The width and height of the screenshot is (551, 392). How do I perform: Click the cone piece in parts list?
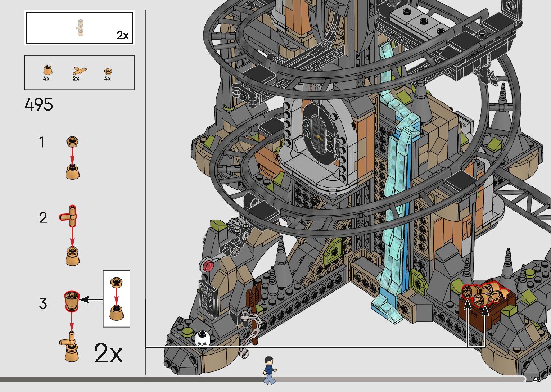47,70
